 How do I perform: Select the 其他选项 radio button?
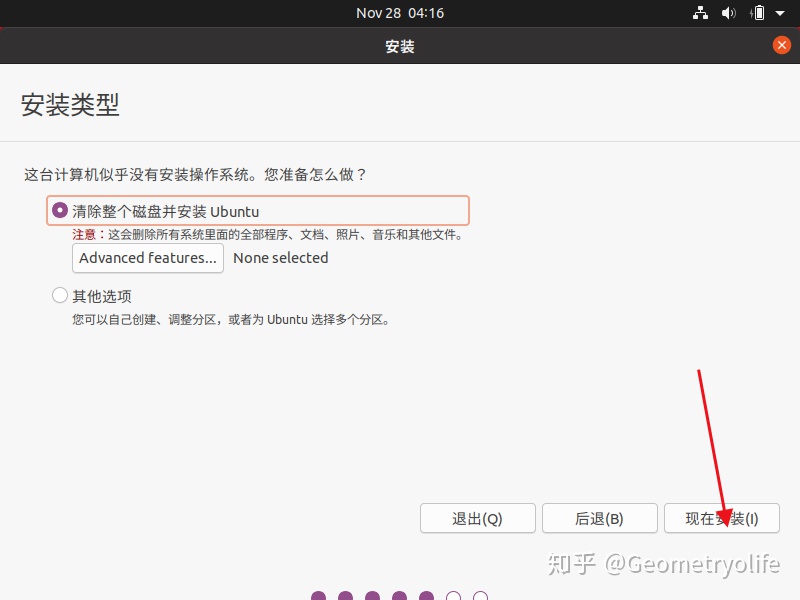[x=60, y=295]
